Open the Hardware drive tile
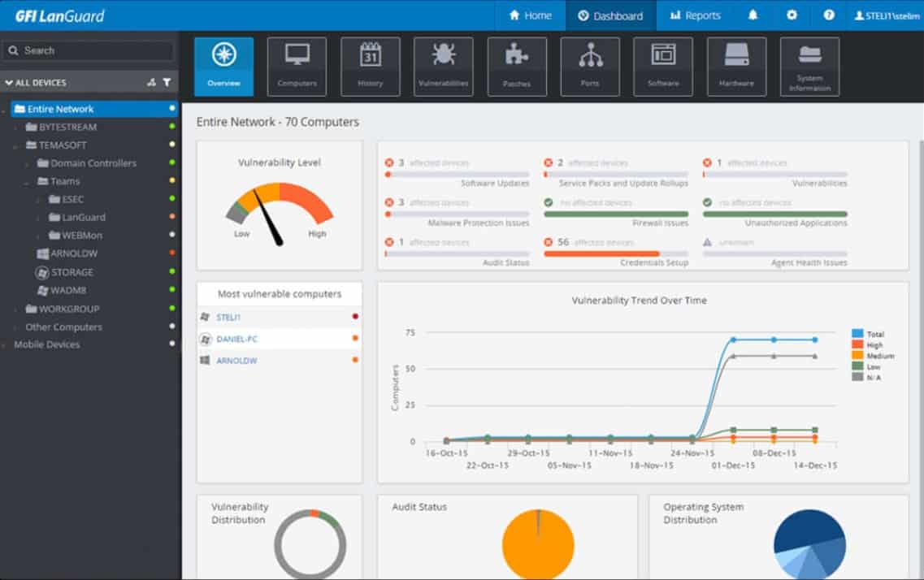Image resolution: width=924 pixels, height=580 pixels. [x=736, y=67]
